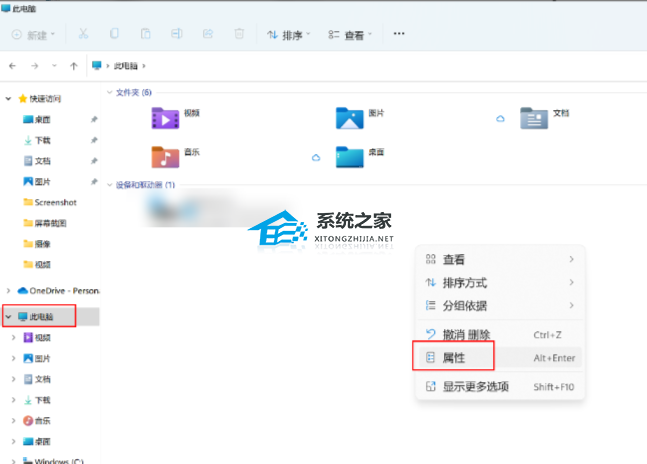Click Pictures icon under This PC tree
This screenshot has width=647, height=464.
click(x=28, y=358)
